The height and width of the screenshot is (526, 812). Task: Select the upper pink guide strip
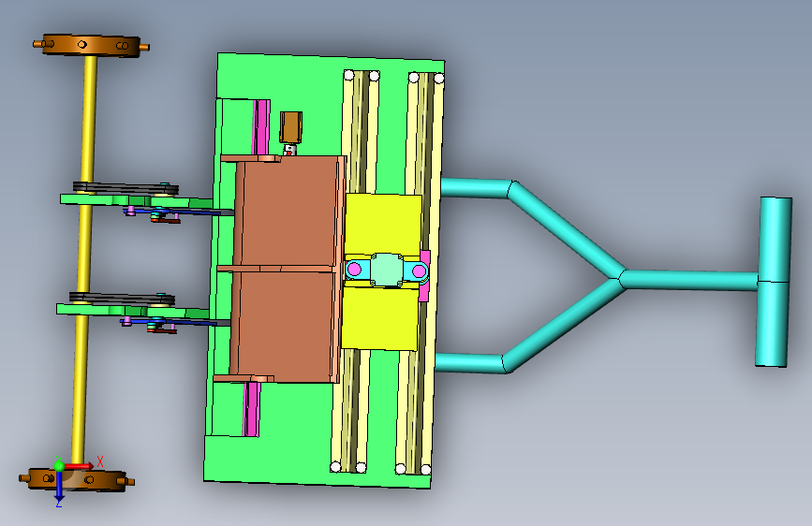[x=261, y=127]
